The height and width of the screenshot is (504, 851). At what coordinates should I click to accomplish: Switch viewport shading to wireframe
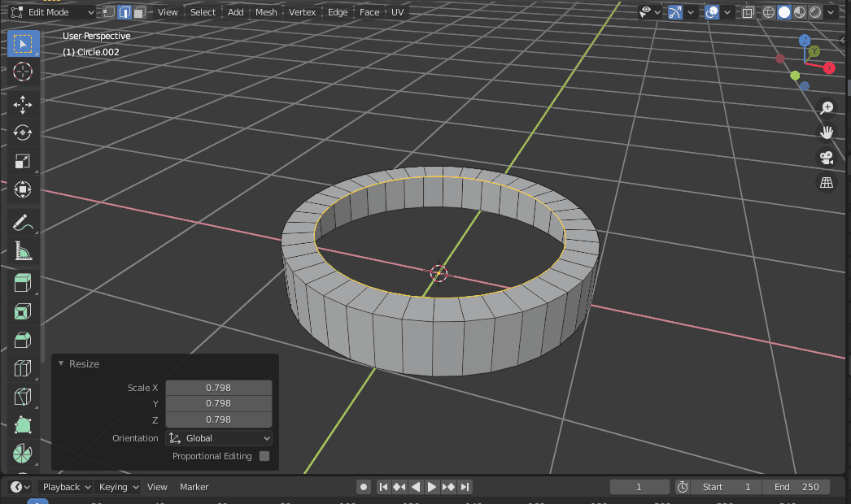pos(768,11)
